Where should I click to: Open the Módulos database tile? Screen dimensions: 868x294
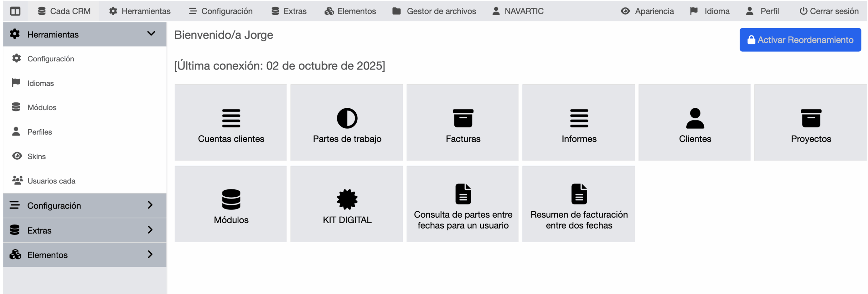(x=231, y=204)
